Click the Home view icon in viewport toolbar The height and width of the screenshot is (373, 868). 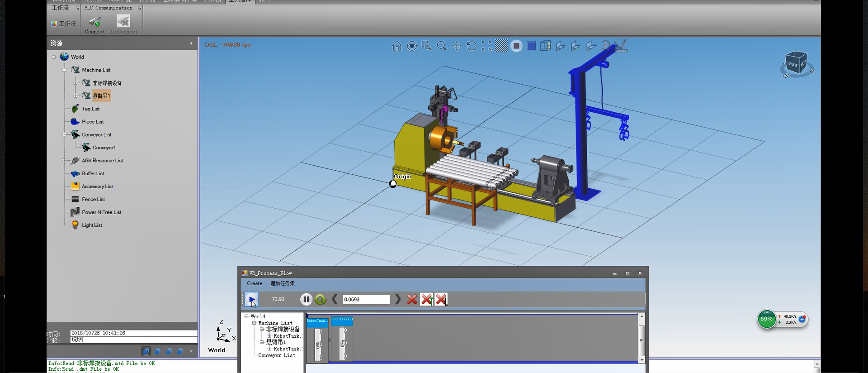click(397, 46)
